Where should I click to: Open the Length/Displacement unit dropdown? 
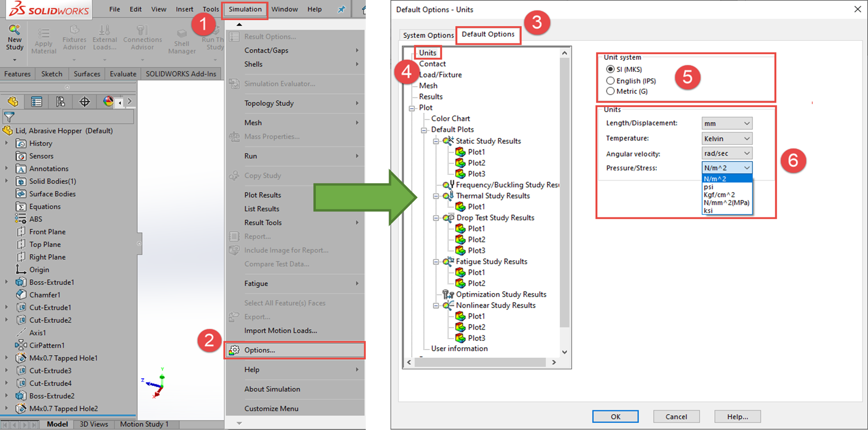point(727,123)
